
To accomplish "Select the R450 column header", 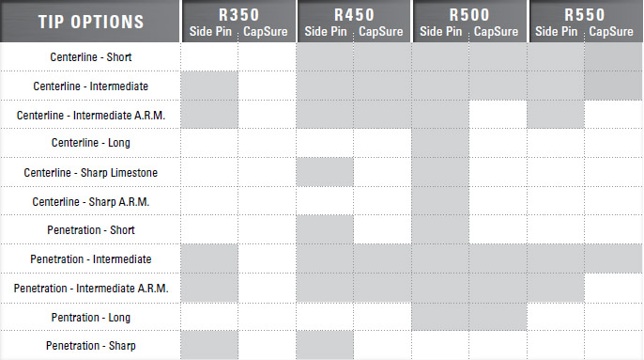I will click(x=354, y=15).
